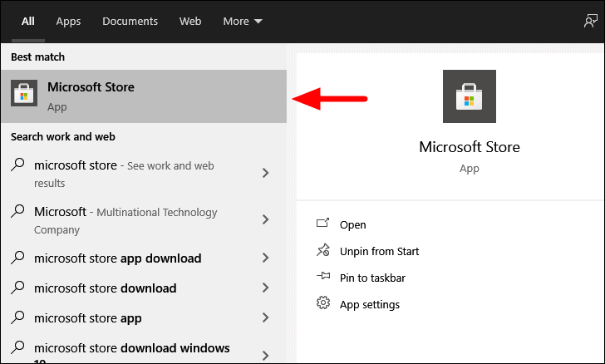
Task: Click the Pin to taskbar pin icon
Action: (323, 276)
